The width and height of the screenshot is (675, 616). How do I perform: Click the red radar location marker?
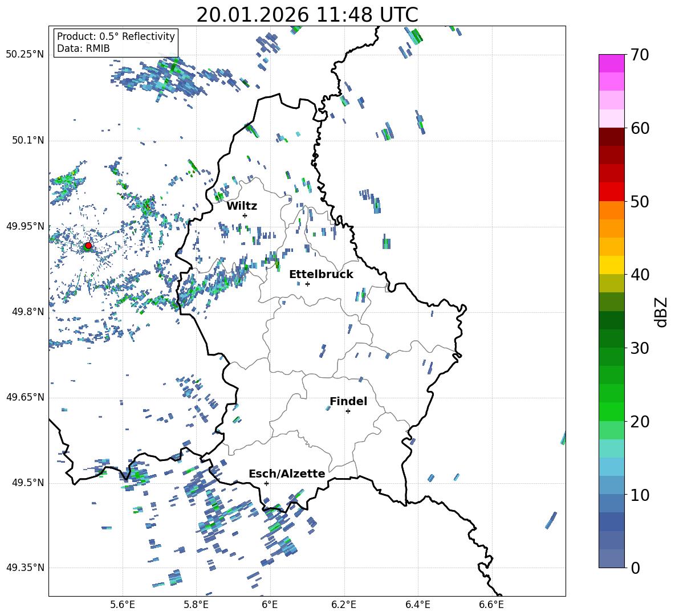(88, 246)
